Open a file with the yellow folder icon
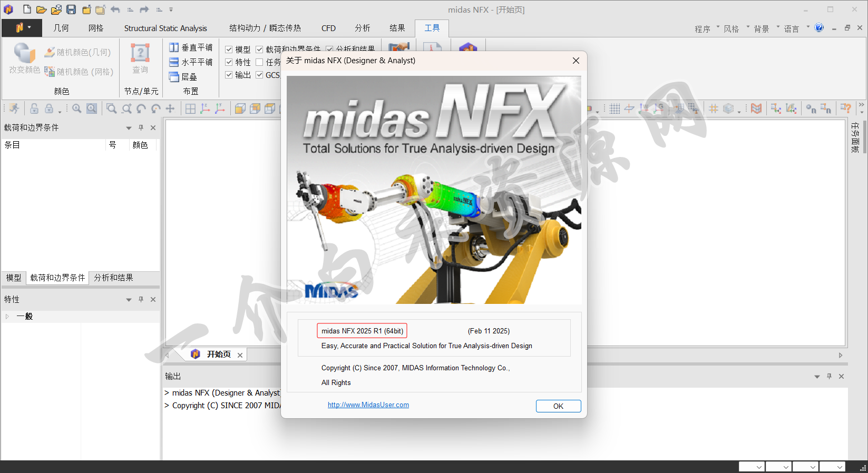The height and width of the screenshot is (473, 868). [41, 9]
